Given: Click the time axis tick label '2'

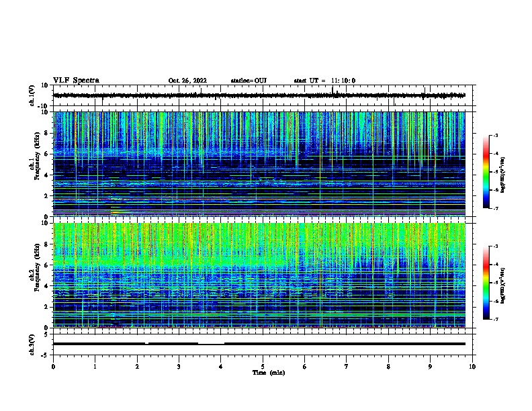Looking at the screenshot, I should pos(137,367).
